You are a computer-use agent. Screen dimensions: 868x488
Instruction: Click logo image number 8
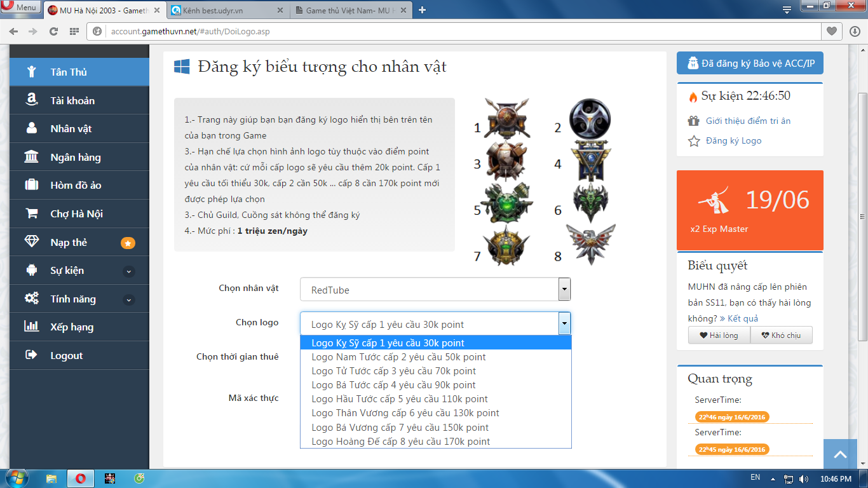click(x=590, y=245)
